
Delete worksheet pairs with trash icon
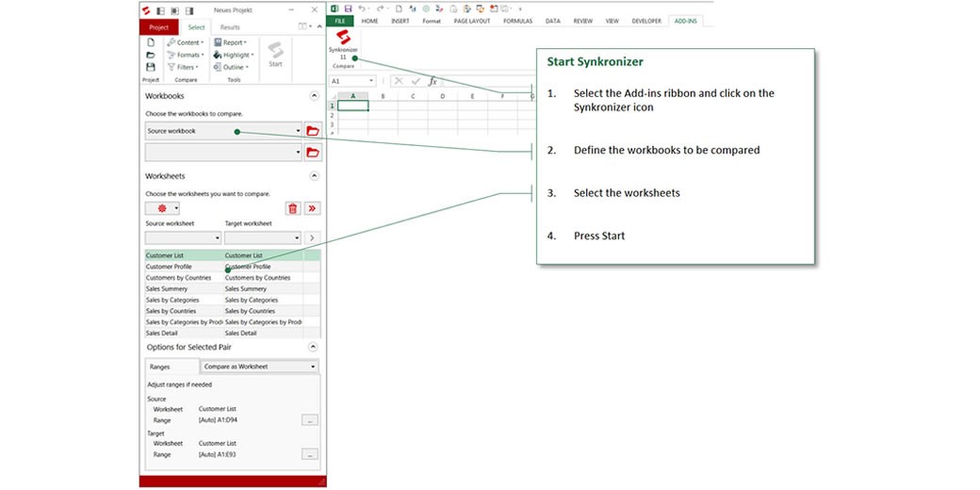click(x=293, y=208)
